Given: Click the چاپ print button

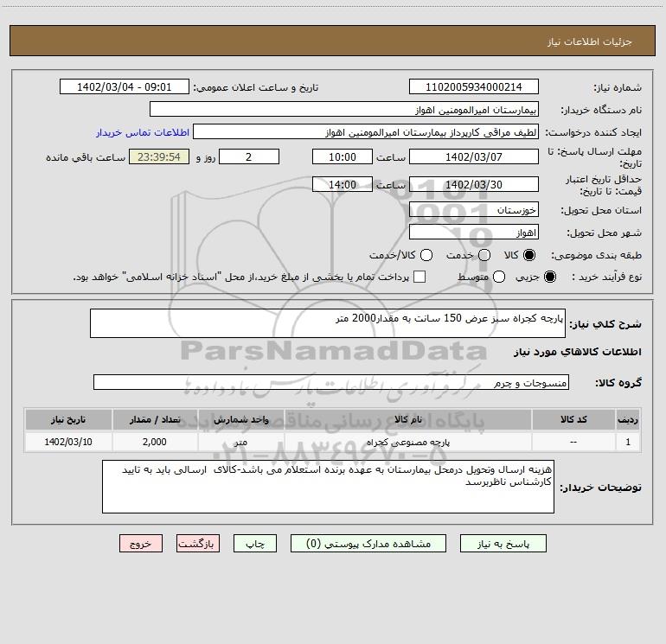Looking at the screenshot, I should (x=255, y=544).
